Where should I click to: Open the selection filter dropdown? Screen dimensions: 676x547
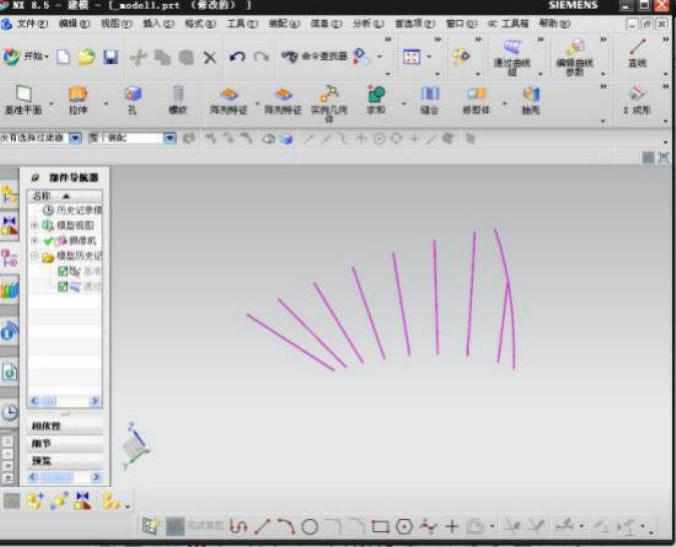click(75, 138)
